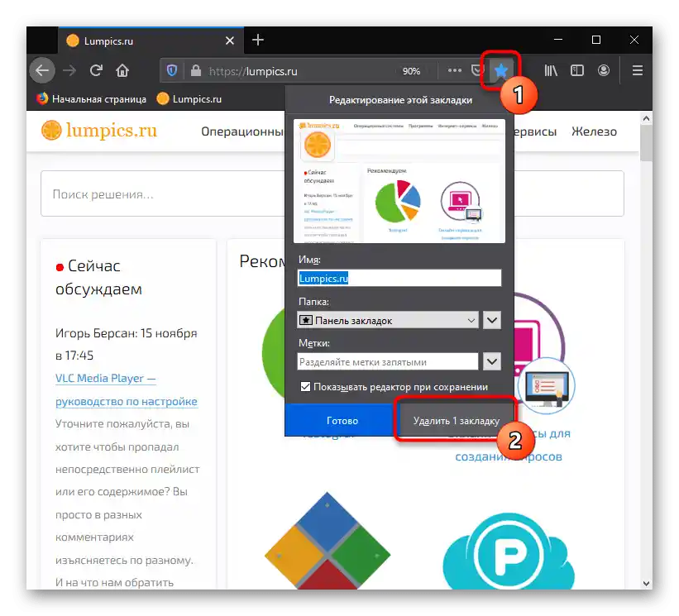Click the site security padlock icon
This screenshot has width=679, height=616.
point(196,70)
